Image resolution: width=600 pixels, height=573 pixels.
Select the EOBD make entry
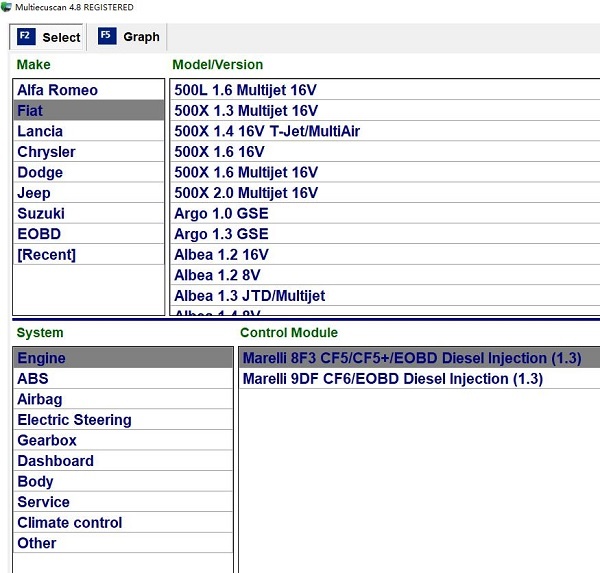[x=39, y=234]
